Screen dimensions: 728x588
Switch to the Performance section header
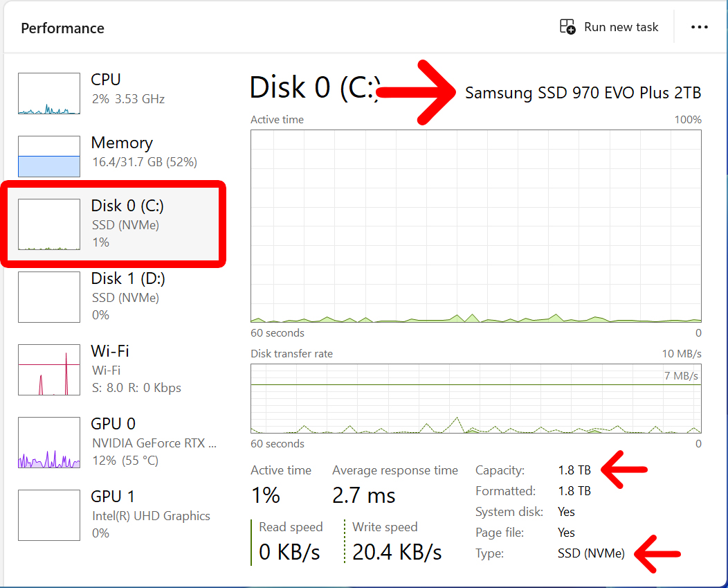tap(62, 28)
